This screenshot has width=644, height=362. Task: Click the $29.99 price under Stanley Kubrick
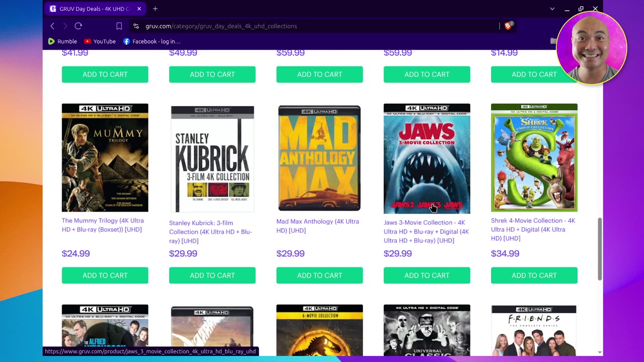pos(183,253)
